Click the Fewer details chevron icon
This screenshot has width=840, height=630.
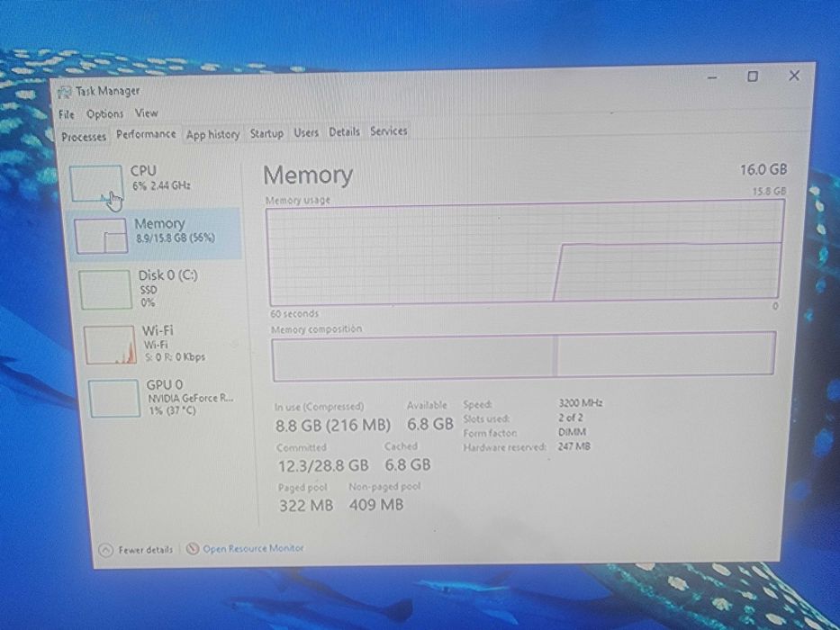[106, 550]
